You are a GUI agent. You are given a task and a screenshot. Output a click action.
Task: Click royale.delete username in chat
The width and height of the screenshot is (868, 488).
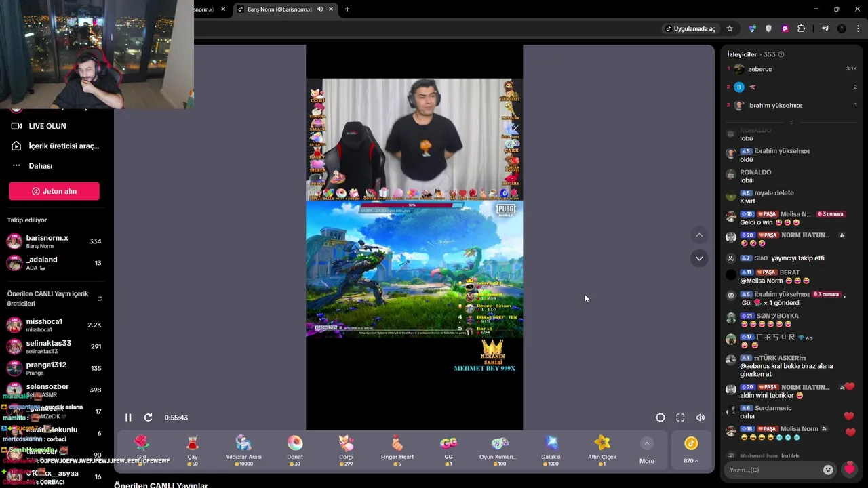coord(774,193)
